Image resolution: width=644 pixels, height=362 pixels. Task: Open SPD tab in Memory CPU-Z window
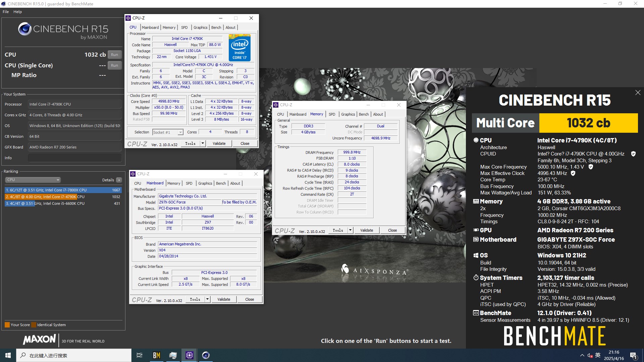(x=332, y=114)
